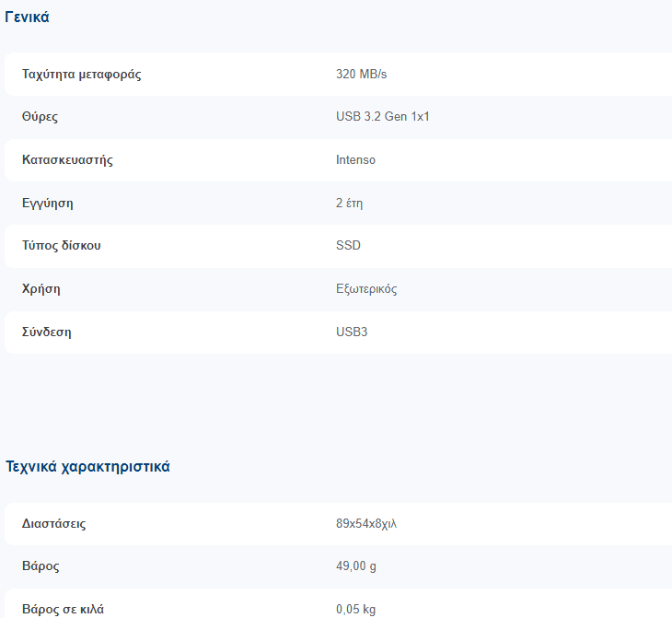672x618 pixels.
Task: Click the '320 MB/s' value
Action: tap(361, 75)
